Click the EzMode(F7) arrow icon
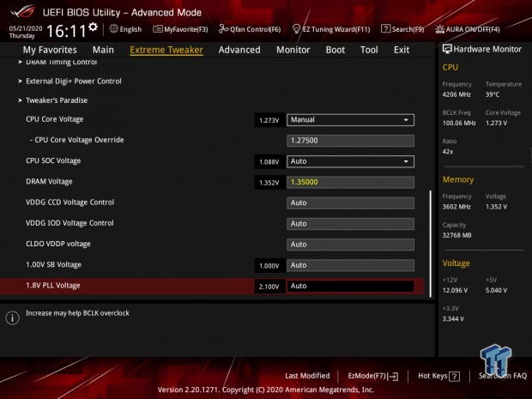The image size is (532, 399). (394, 377)
